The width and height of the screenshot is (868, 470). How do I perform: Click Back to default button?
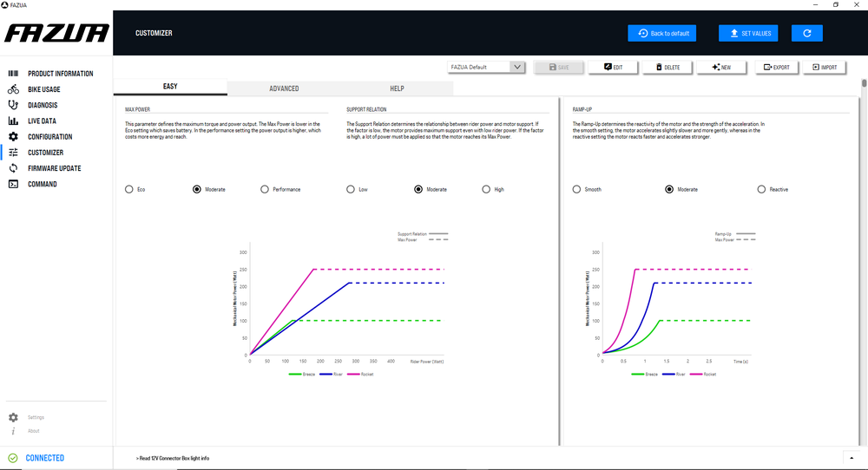coord(662,33)
